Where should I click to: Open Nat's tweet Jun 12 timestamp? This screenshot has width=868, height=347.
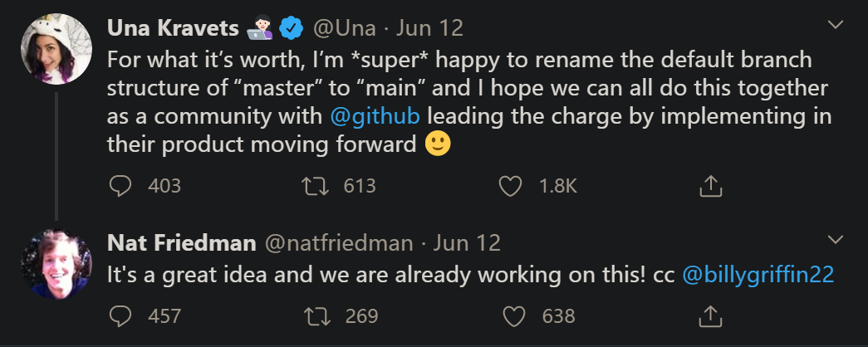pyautogui.click(x=468, y=242)
